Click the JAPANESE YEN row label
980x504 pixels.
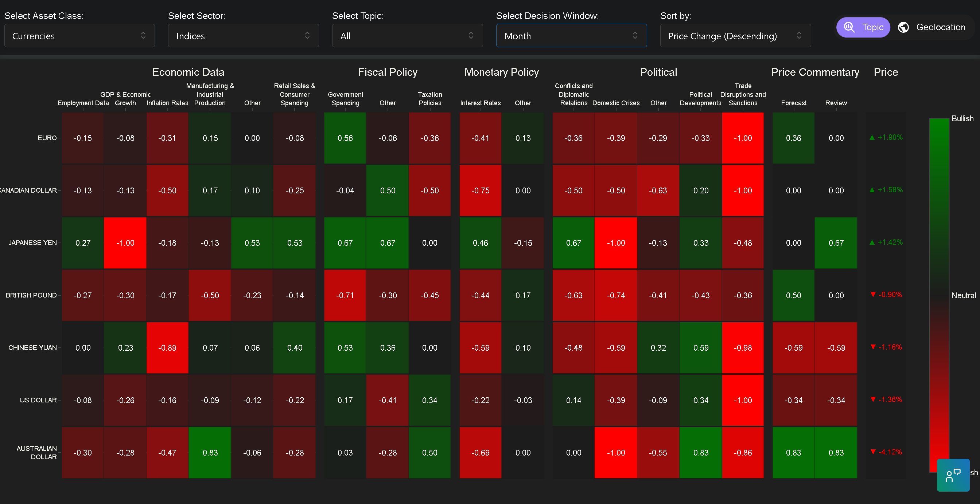[x=33, y=243]
